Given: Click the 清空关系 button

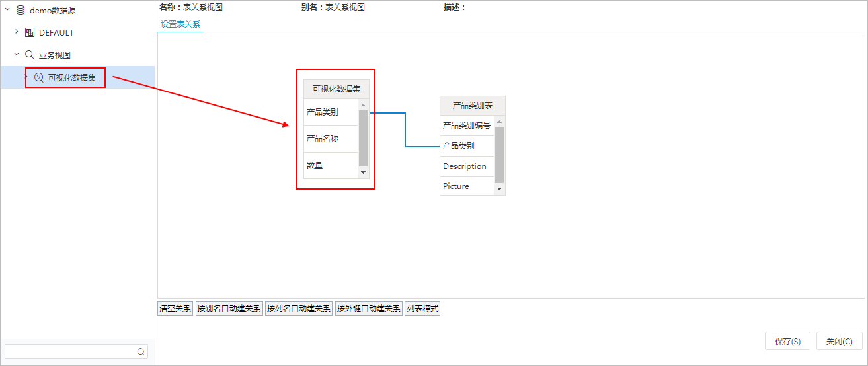Looking at the screenshot, I should [x=175, y=309].
